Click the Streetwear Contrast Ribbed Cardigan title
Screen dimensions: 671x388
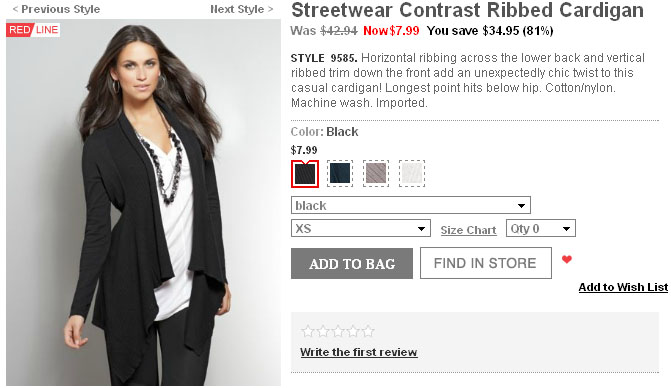coord(467,10)
